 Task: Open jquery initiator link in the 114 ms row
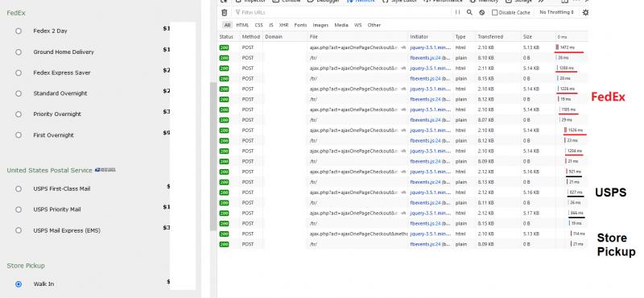[x=431, y=234]
